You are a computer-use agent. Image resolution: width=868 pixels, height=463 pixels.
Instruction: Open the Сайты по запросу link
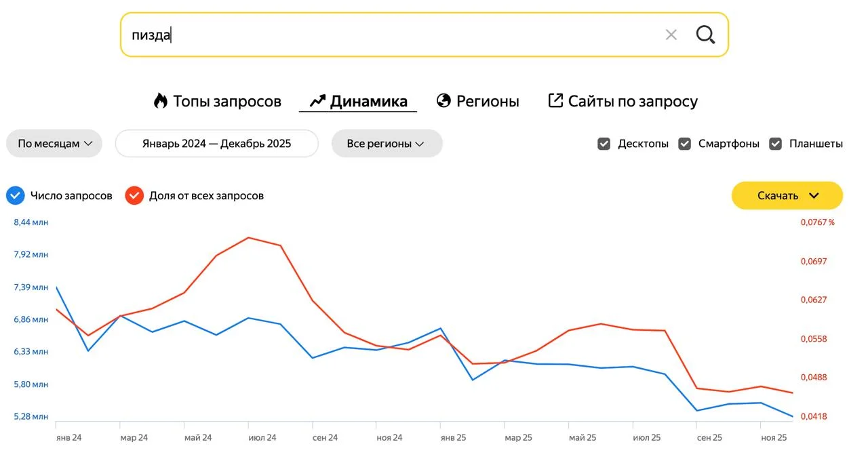632,101
